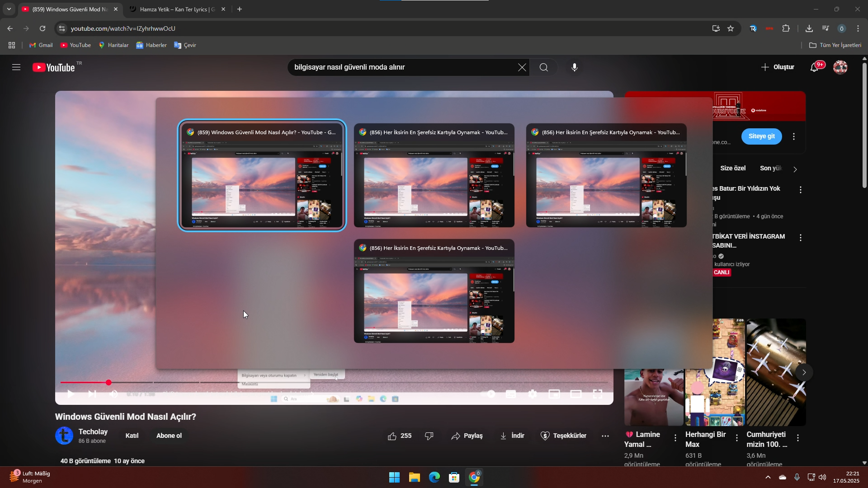
Task: Clear the search box text
Action: pos(522,67)
